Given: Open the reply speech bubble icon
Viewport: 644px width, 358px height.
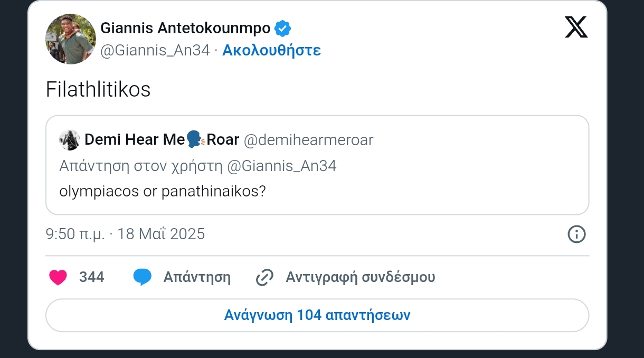Looking at the screenshot, I should [x=143, y=277].
